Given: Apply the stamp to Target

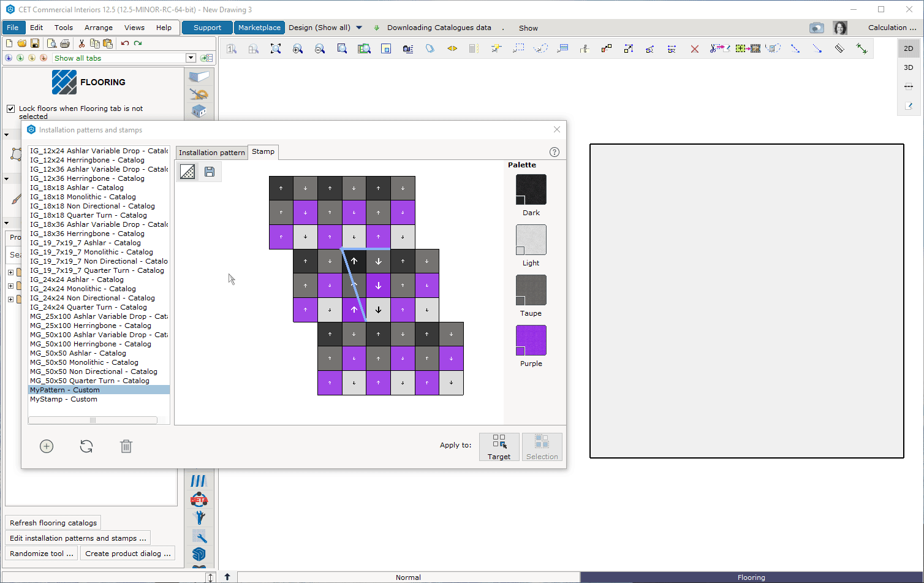Looking at the screenshot, I should (499, 447).
